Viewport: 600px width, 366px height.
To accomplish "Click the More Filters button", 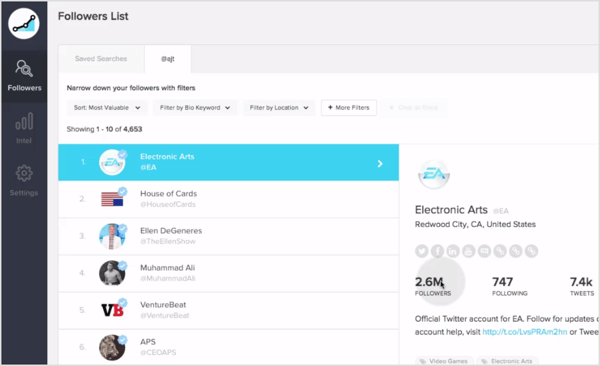I will coord(349,108).
